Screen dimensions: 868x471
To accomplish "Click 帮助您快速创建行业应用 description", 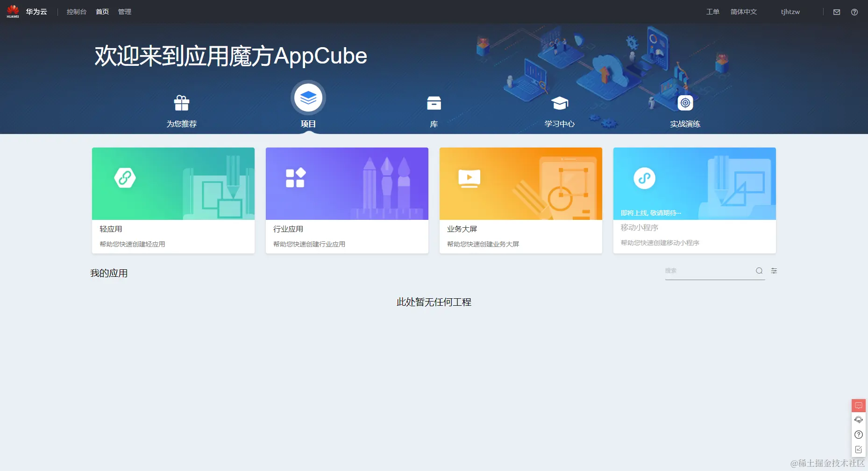I will click(309, 244).
